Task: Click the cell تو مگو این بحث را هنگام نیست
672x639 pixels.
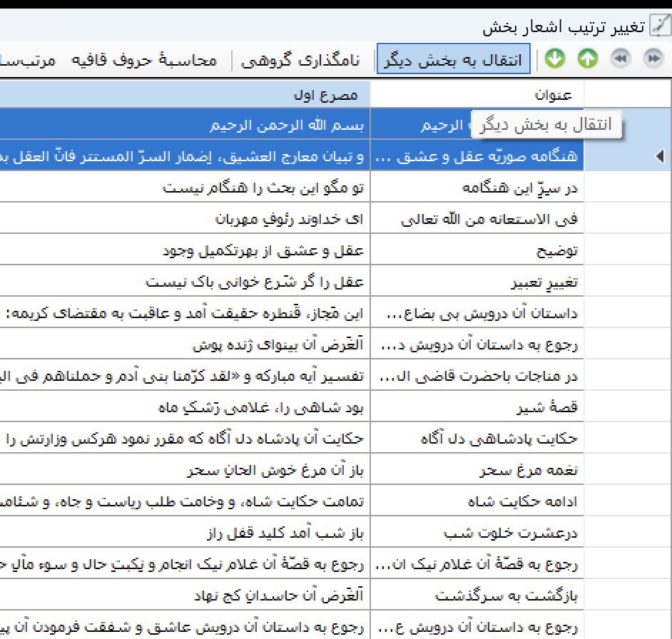Action: pyautogui.click(x=263, y=188)
